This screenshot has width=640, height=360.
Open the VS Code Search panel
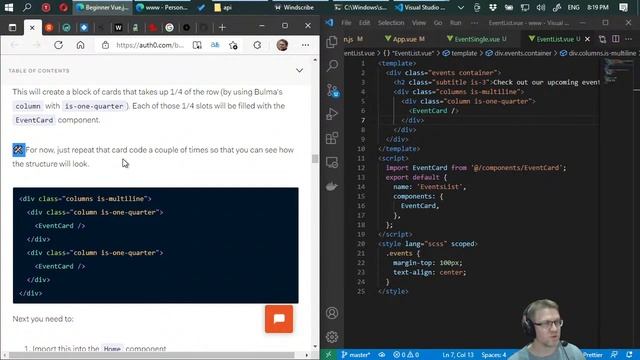point(332,65)
